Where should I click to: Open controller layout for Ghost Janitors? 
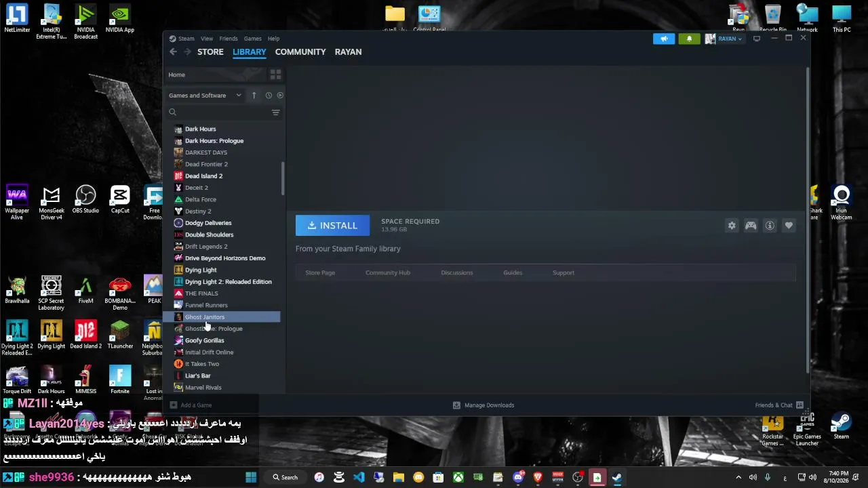click(x=751, y=226)
